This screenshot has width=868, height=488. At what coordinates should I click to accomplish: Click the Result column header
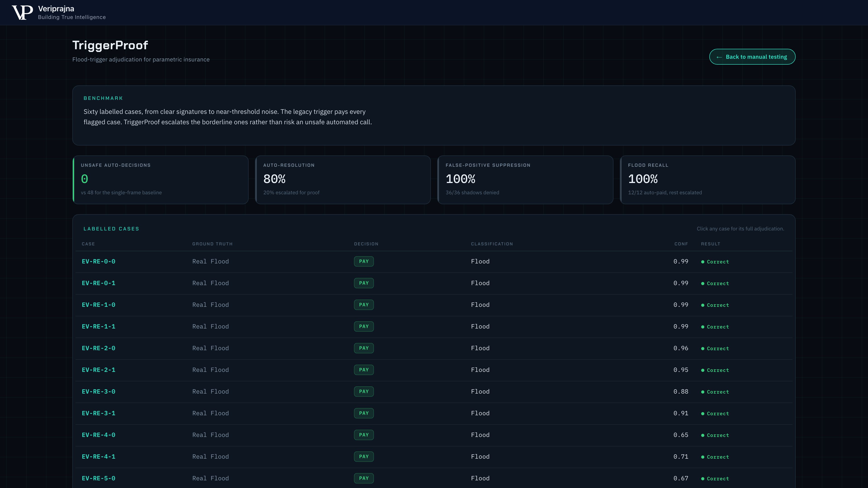click(x=710, y=244)
